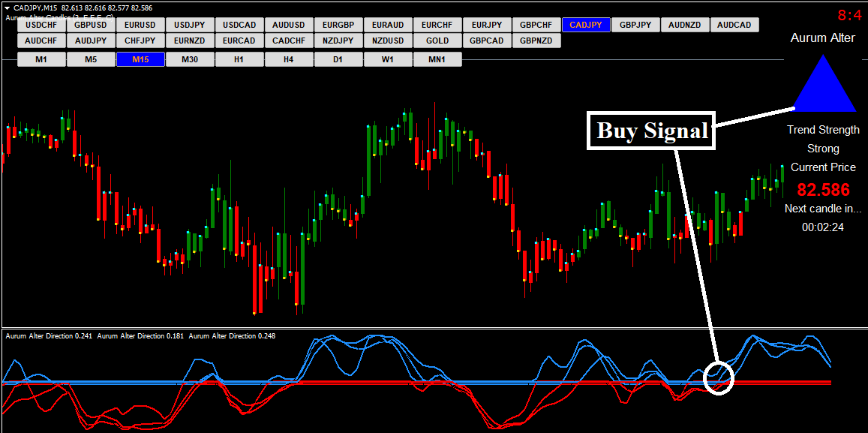Select the USDCHF currency pair button
The image size is (868, 433).
coord(41,25)
